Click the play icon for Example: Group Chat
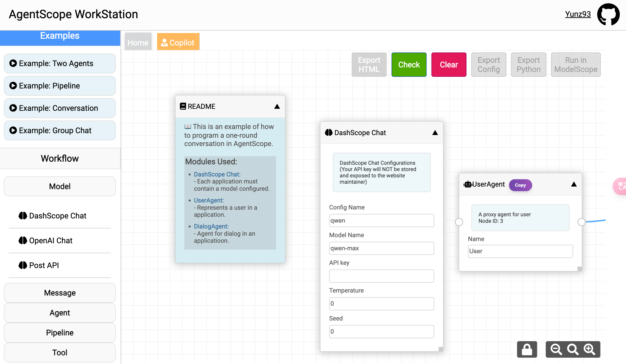Image resolution: width=626 pixels, height=364 pixels. coord(13,130)
